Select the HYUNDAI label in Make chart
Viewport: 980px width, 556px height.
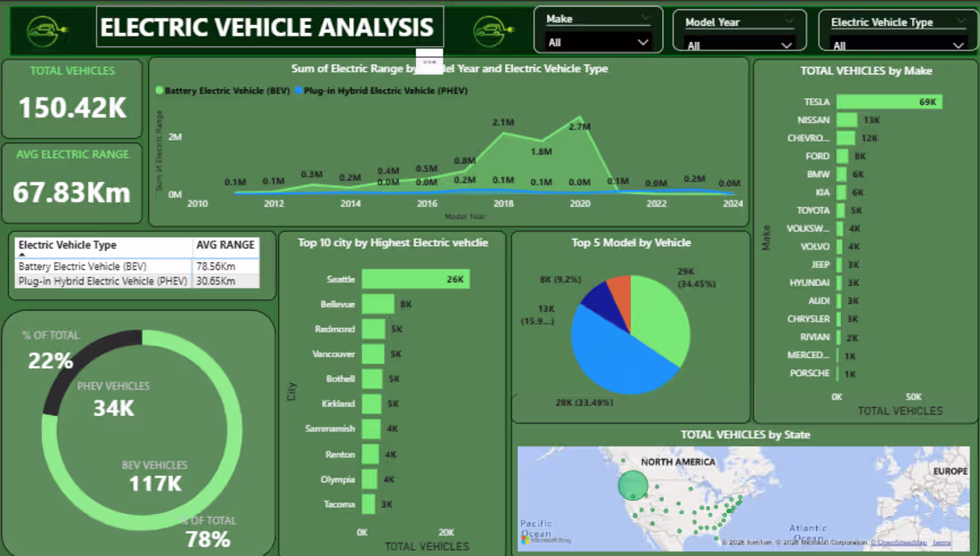coord(809,282)
